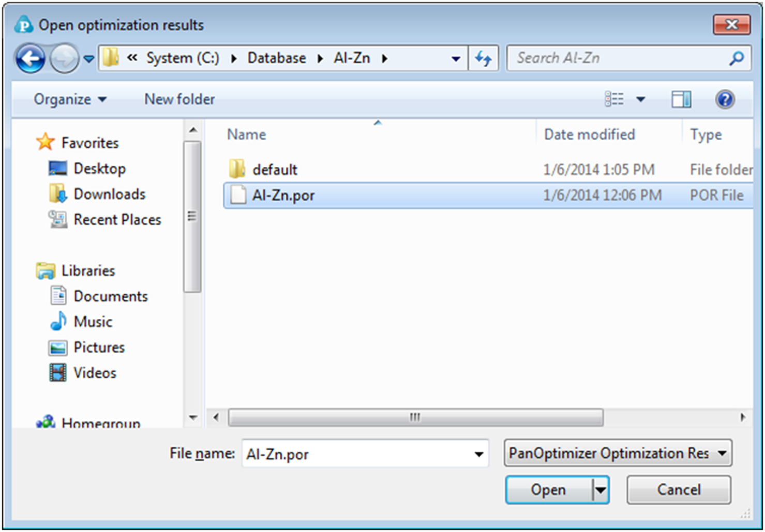Screen dimensions: 765x532
Task: Click the refresh icon beside address bar
Action: (483, 58)
